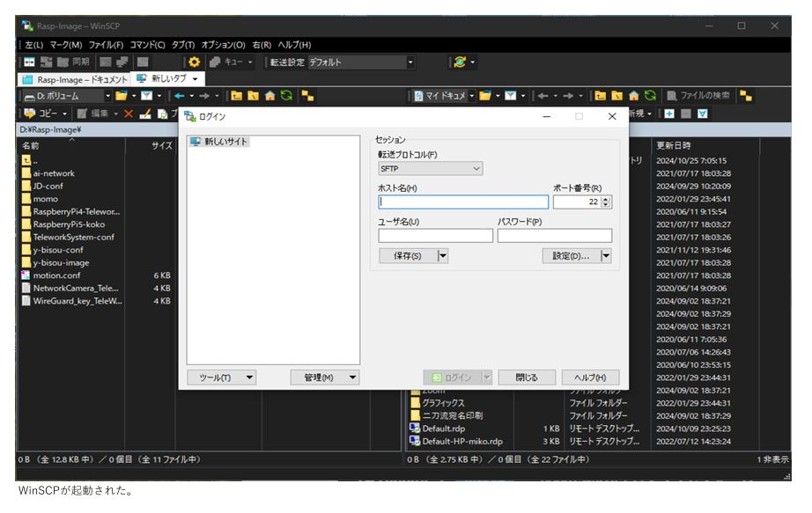Click the red delete X icon
The height and width of the screenshot is (513, 812).
[129, 114]
